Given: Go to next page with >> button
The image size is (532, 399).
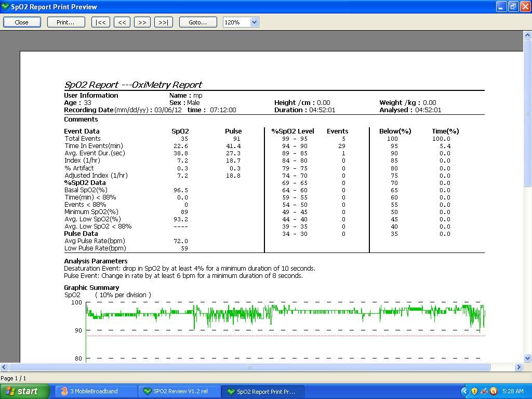Looking at the screenshot, I should (x=142, y=22).
